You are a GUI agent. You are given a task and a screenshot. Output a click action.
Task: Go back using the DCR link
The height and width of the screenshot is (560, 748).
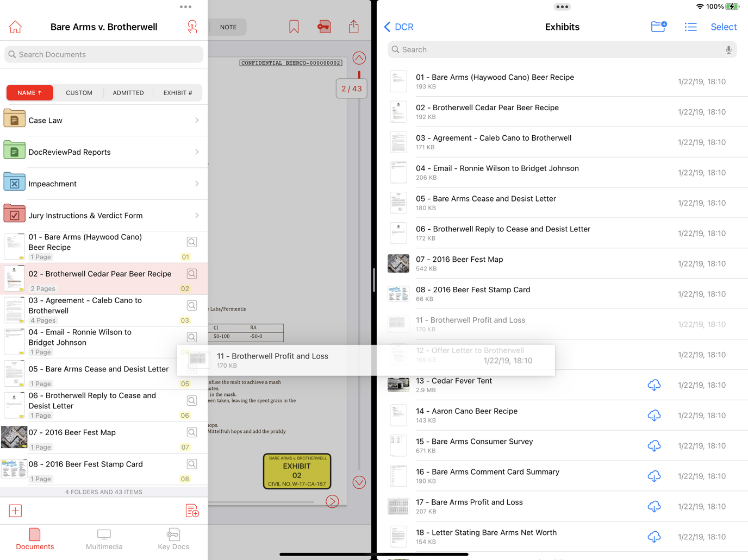coord(398,26)
